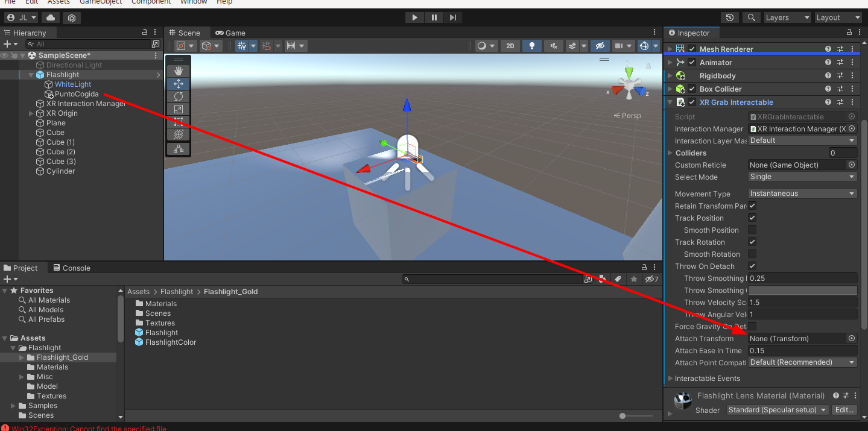Select the Scale tool

point(178,109)
